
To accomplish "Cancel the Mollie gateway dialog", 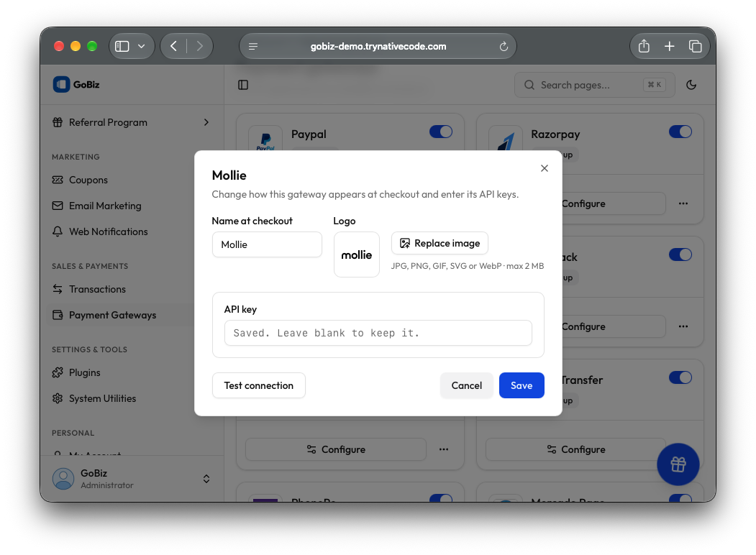I will 467,385.
